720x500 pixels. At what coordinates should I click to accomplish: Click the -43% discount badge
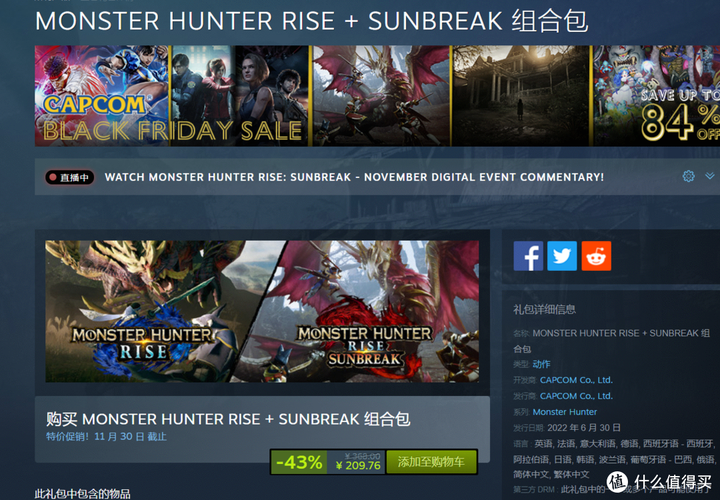[x=299, y=462]
